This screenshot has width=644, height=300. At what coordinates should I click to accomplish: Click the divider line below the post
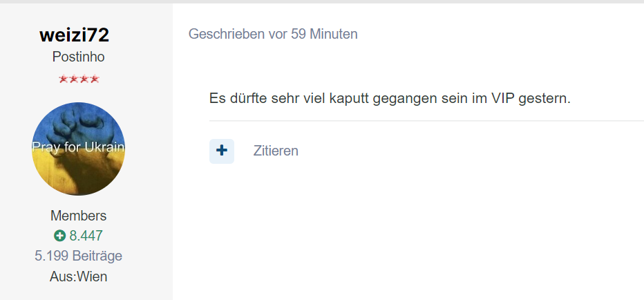(427, 121)
